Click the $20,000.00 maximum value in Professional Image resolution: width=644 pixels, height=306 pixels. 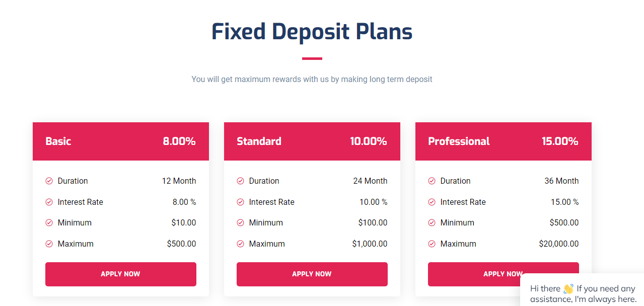click(559, 244)
